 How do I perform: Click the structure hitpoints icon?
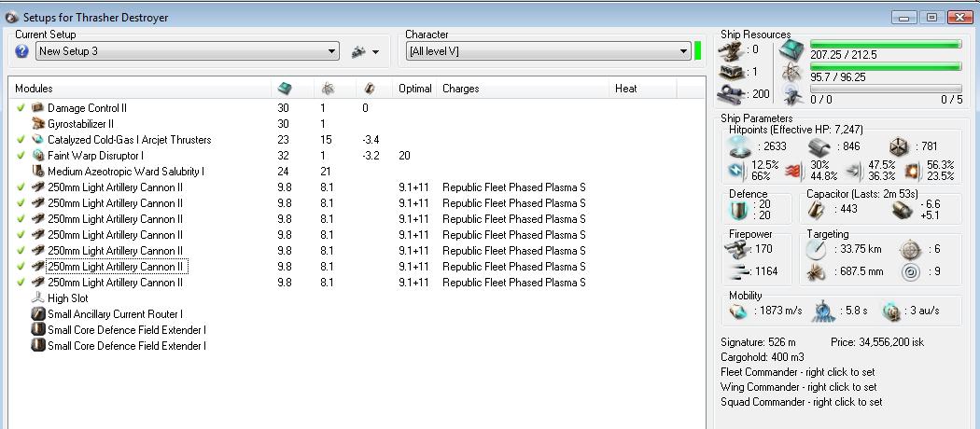pos(899,146)
